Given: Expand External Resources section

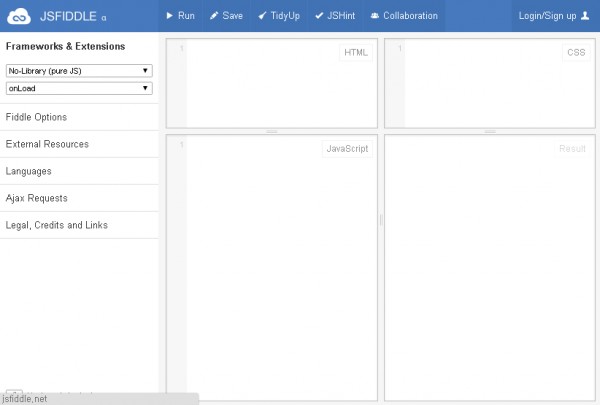Looking at the screenshot, I should coord(79,144).
